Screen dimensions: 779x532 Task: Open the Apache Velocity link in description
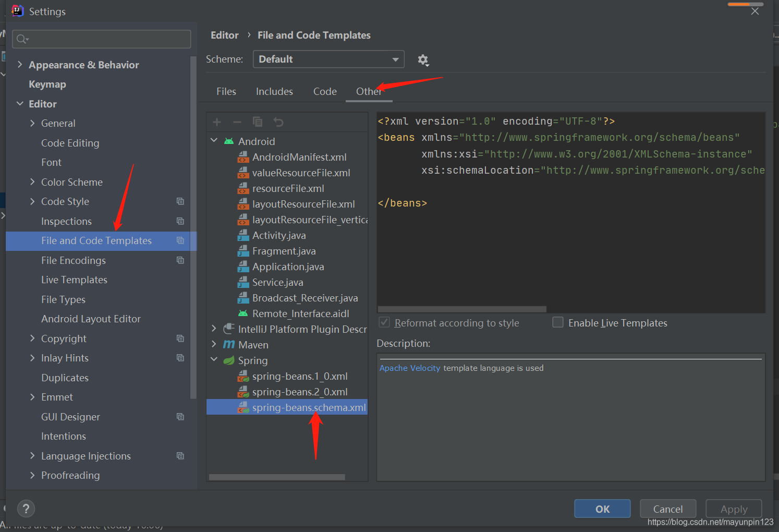[x=409, y=368]
